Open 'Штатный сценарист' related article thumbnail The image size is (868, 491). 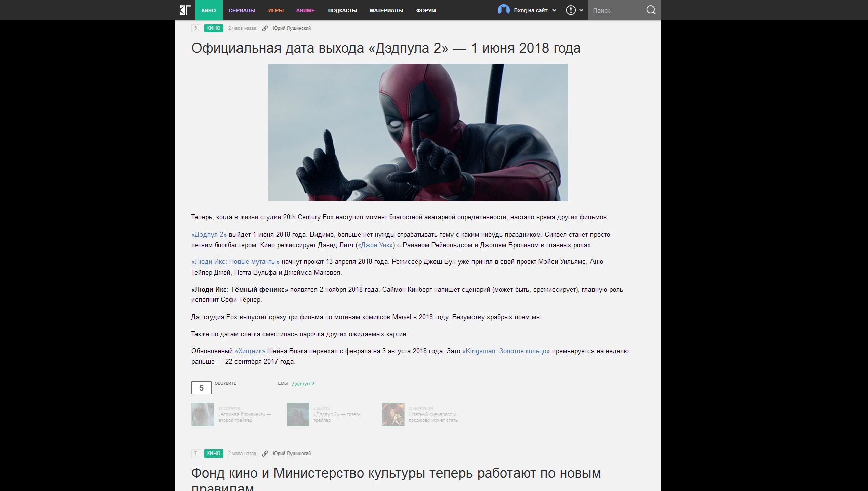[393, 414]
